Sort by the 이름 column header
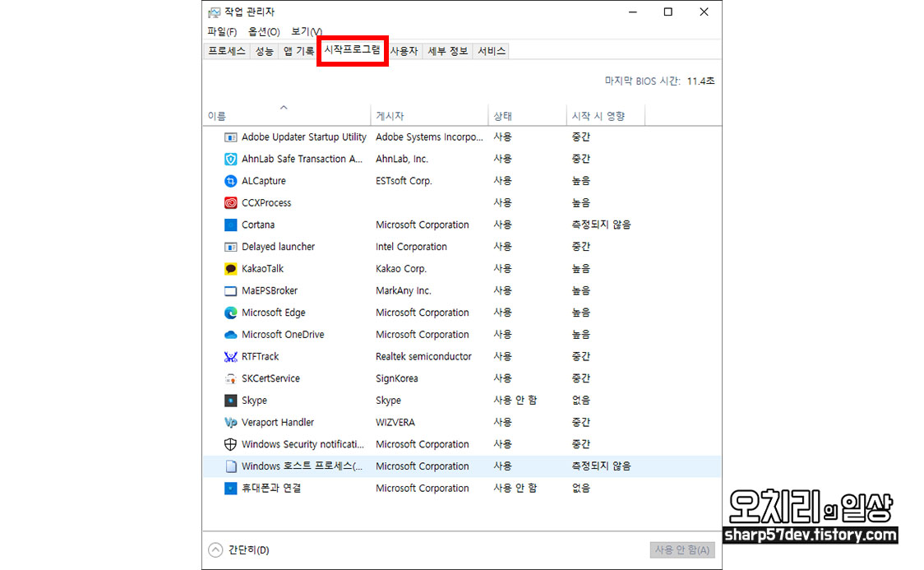The height and width of the screenshot is (570, 924). [286, 115]
